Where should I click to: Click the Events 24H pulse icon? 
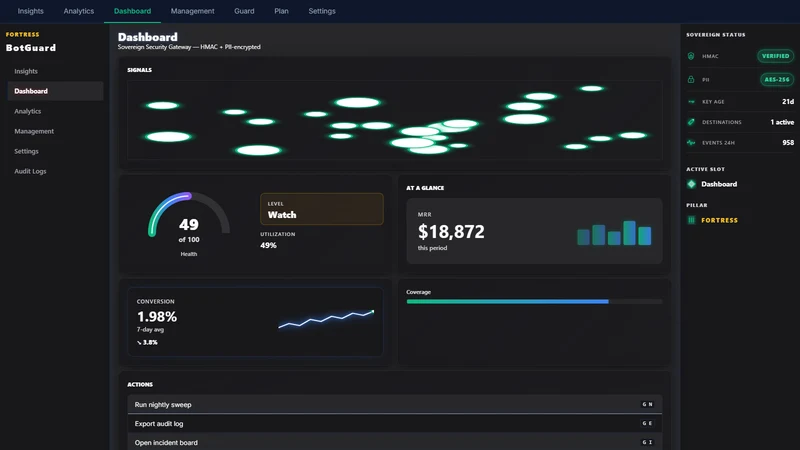(x=691, y=143)
